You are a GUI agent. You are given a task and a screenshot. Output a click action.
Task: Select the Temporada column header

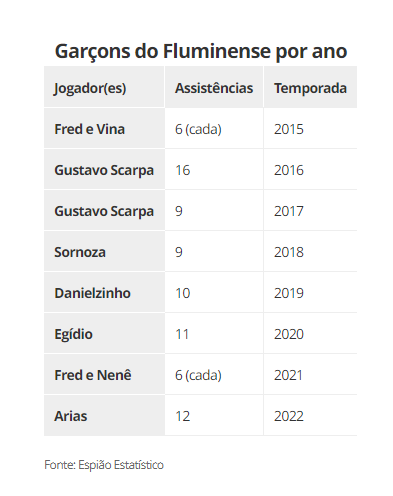[310, 88]
